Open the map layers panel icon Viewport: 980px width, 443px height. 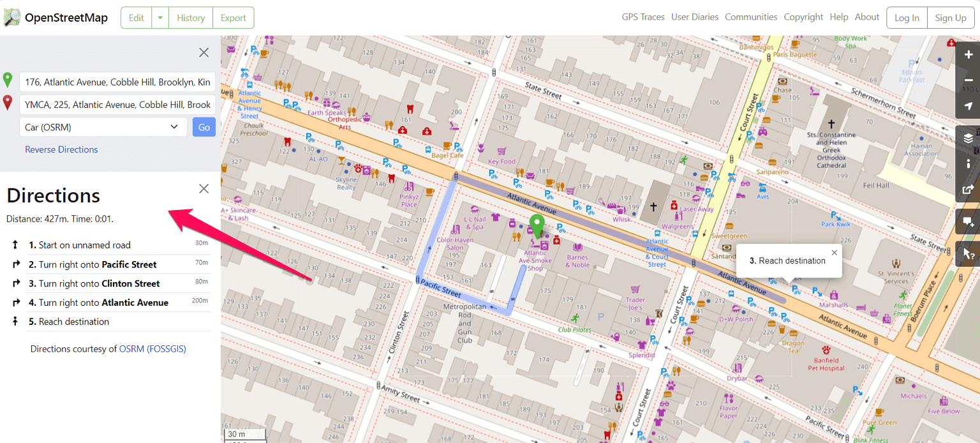968,138
